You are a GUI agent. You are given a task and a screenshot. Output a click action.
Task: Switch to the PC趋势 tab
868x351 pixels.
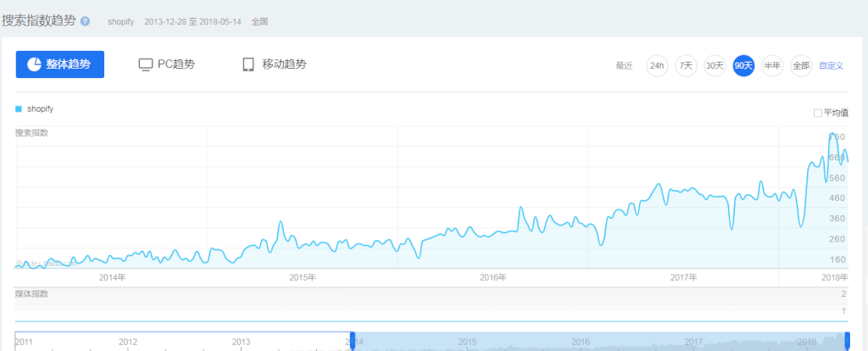(167, 64)
